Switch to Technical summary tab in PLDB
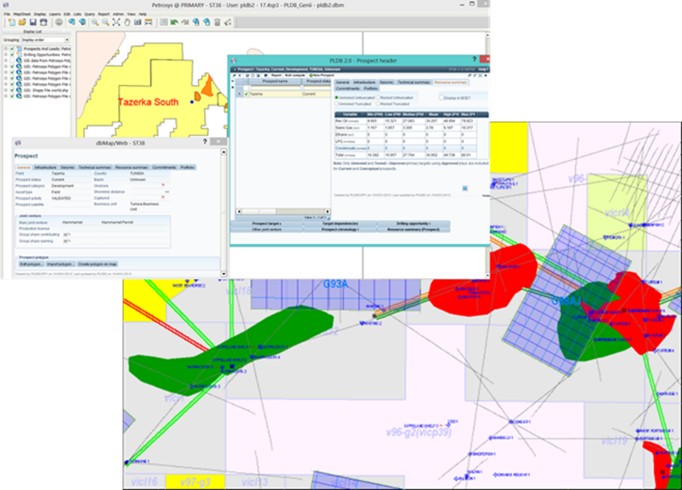 (415, 80)
